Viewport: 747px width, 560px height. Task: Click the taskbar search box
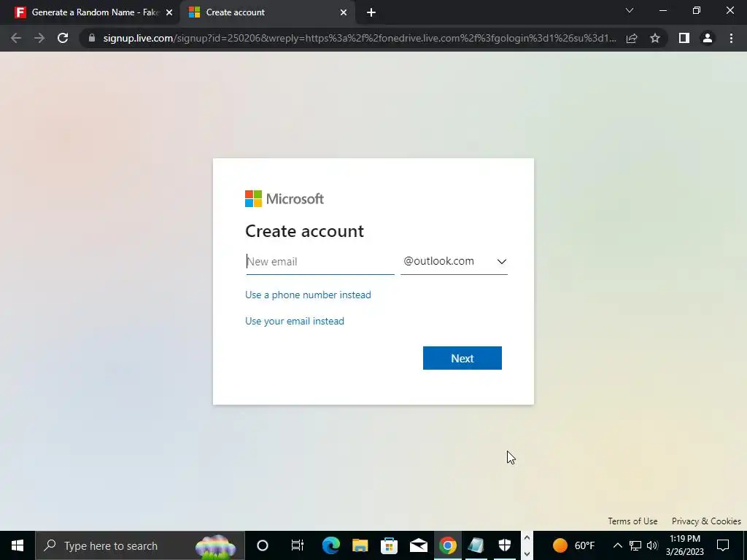click(139, 545)
